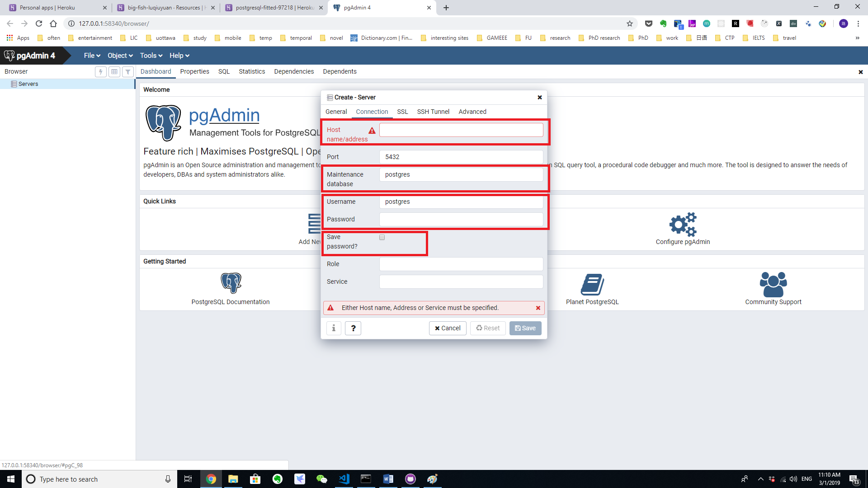Dismiss the error message with red X

click(538, 308)
